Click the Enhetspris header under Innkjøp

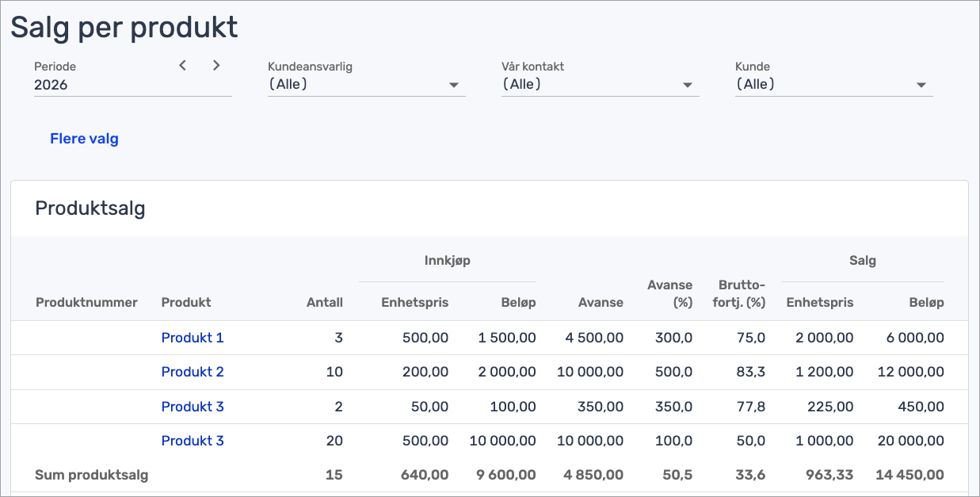point(414,302)
